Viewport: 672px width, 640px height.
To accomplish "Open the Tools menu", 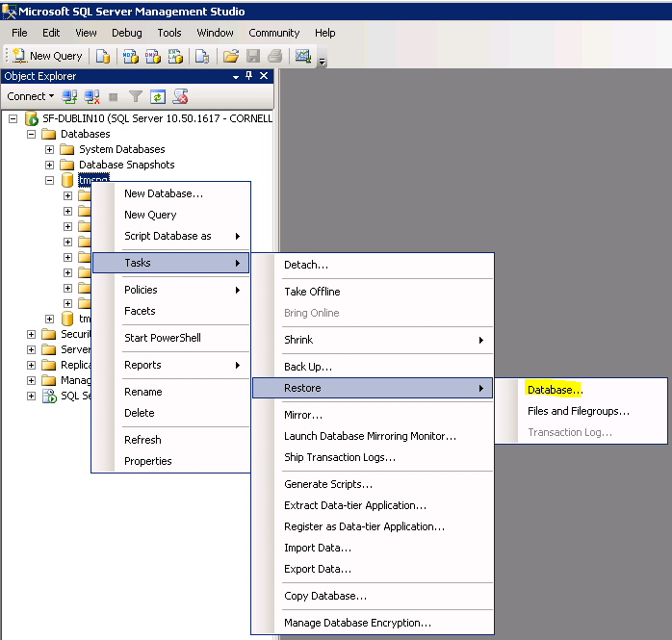I will pyautogui.click(x=169, y=33).
